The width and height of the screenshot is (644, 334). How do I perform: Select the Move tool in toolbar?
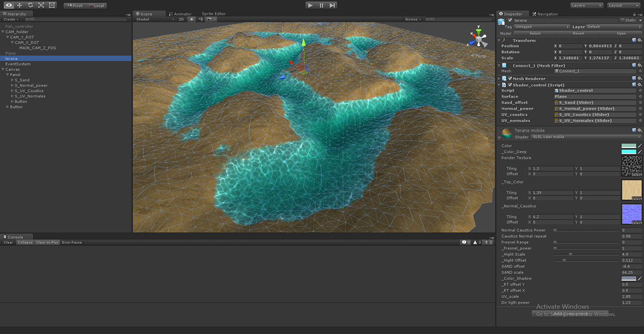pos(19,5)
